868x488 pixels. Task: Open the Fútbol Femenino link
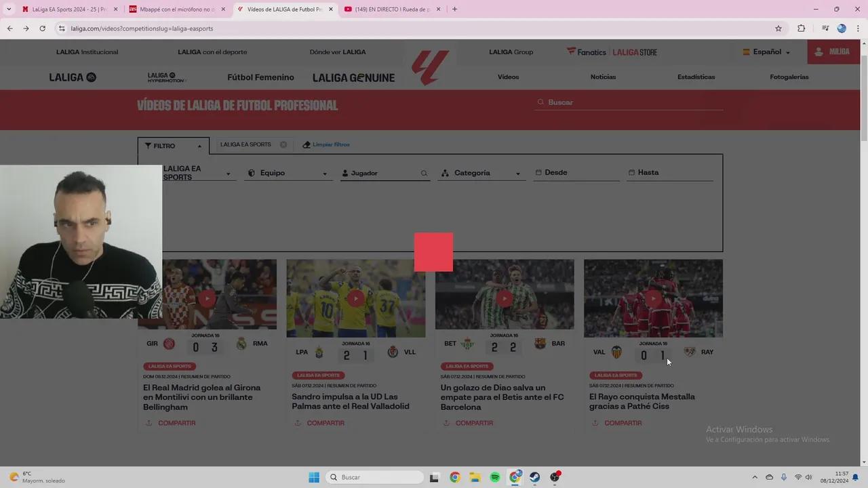point(260,77)
